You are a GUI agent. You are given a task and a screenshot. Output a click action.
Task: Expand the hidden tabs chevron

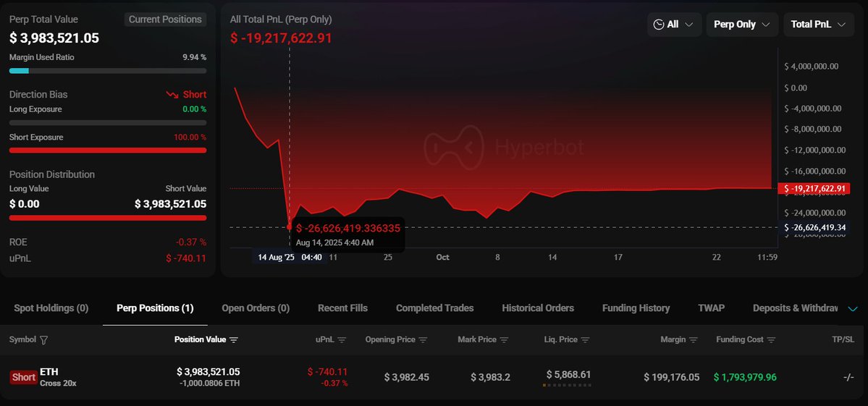[853, 309]
